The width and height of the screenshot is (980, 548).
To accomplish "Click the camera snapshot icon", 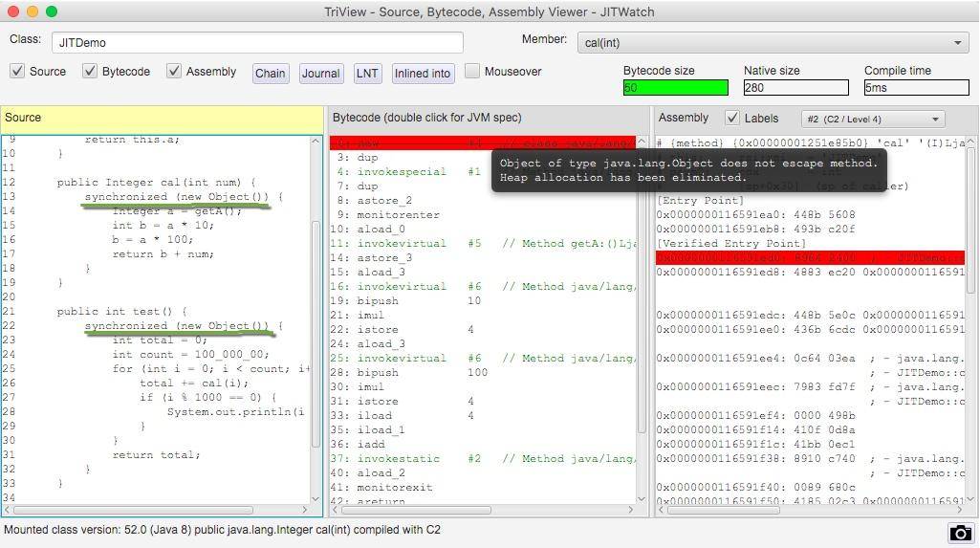I will [x=960, y=533].
